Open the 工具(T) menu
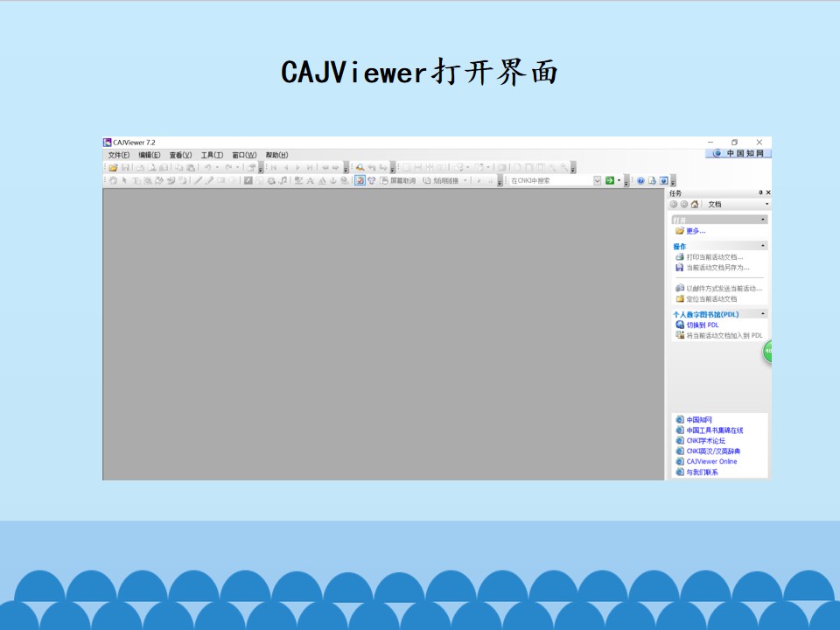 pyautogui.click(x=212, y=155)
